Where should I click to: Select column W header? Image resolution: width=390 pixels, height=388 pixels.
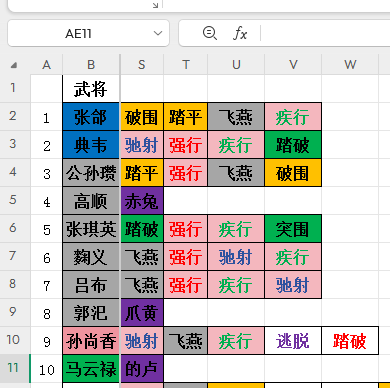point(350,65)
